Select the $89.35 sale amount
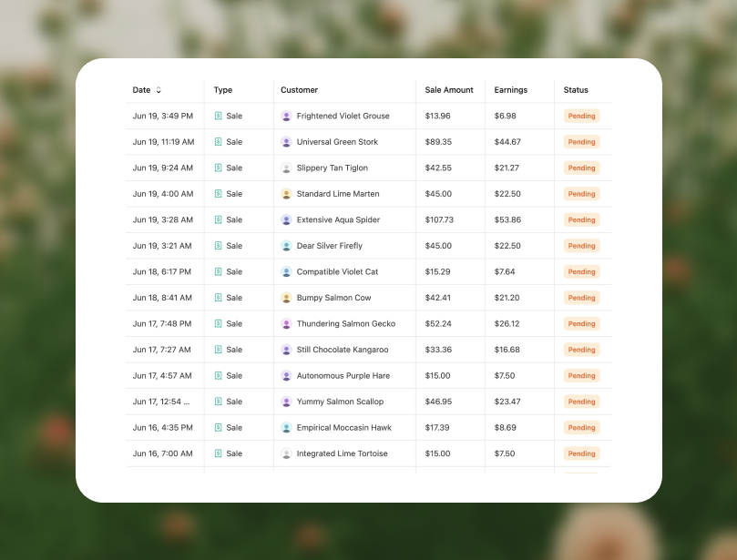737x560 pixels. point(438,142)
